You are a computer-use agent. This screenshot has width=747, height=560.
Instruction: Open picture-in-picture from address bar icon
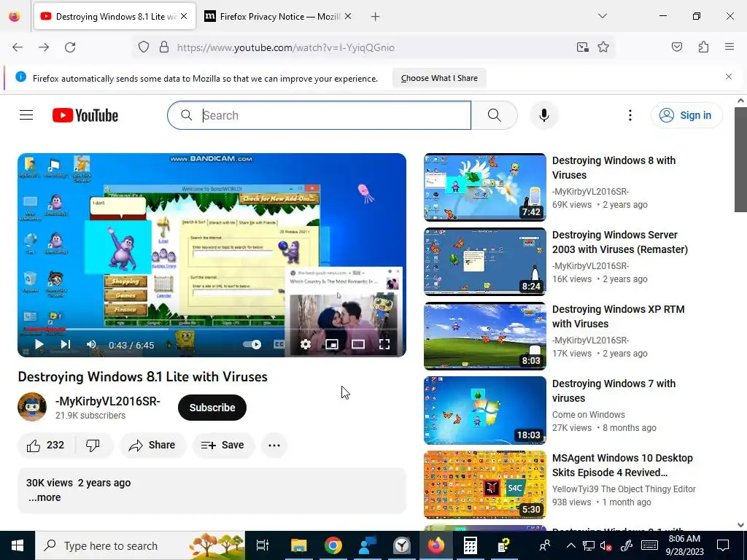coord(582,47)
